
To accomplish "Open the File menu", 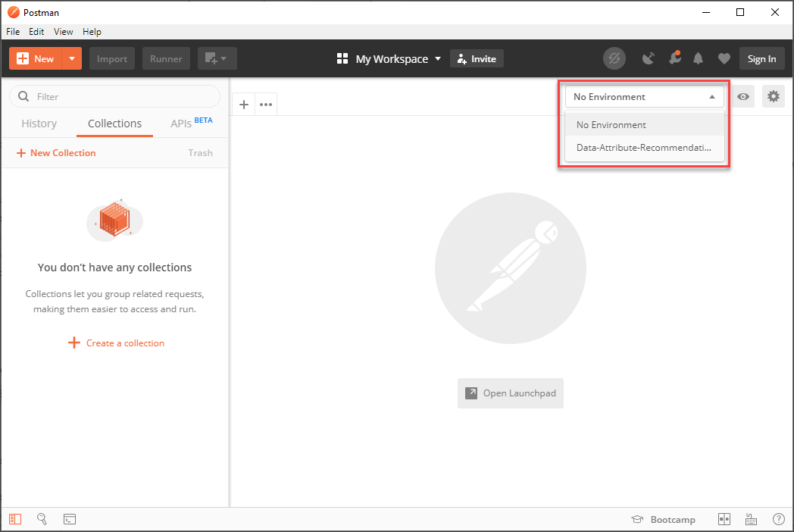I will click(13, 31).
